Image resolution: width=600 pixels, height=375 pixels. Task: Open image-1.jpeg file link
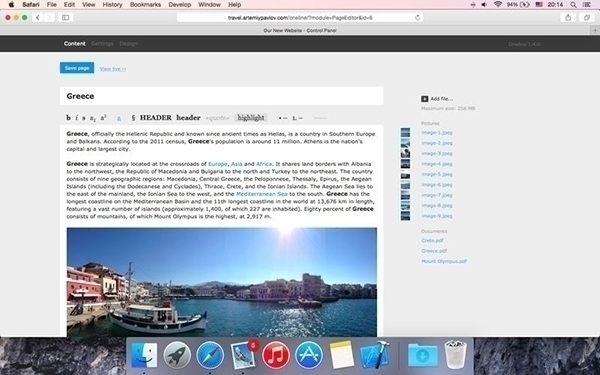point(437,132)
